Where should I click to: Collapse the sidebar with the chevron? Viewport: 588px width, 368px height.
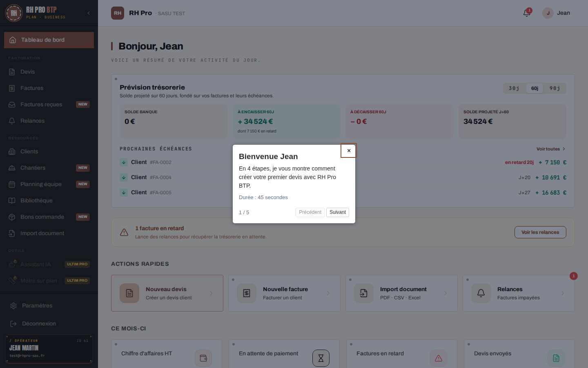click(x=89, y=13)
